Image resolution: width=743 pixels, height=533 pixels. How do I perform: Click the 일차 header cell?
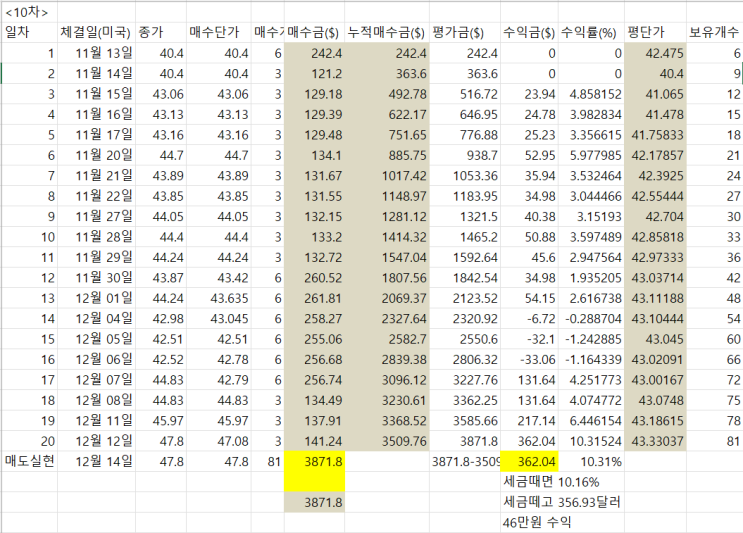pyautogui.click(x=29, y=33)
